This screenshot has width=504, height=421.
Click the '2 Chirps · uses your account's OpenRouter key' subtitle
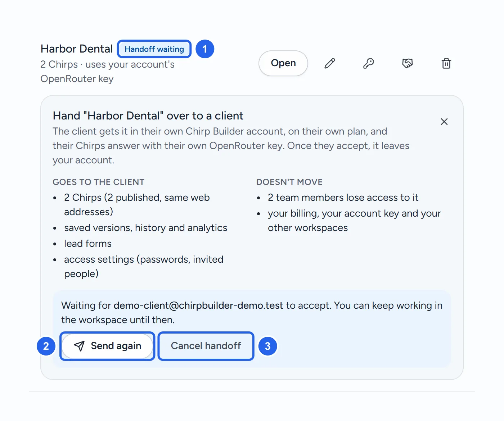pyautogui.click(x=108, y=72)
